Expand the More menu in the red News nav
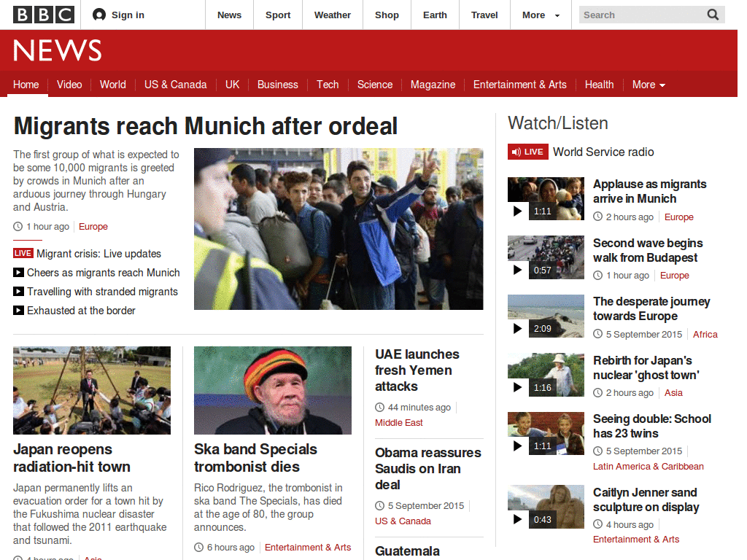Image resolution: width=747 pixels, height=560 pixels. (648, 85)
